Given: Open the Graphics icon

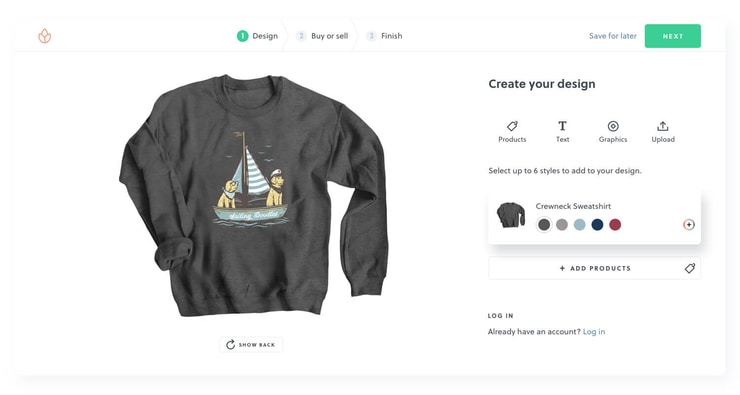Looking at the screenshot, I should [613, 126].
